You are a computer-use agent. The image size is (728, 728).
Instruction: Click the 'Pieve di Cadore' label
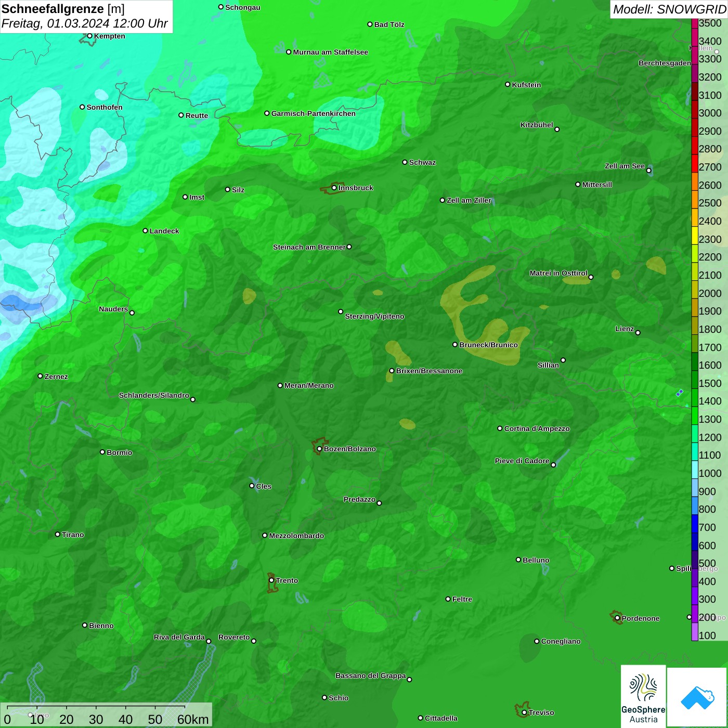coord(522,461)
